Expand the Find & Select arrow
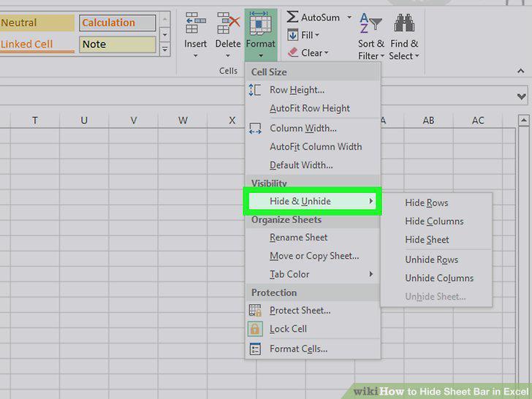The image size is (532, 399). 417,56
